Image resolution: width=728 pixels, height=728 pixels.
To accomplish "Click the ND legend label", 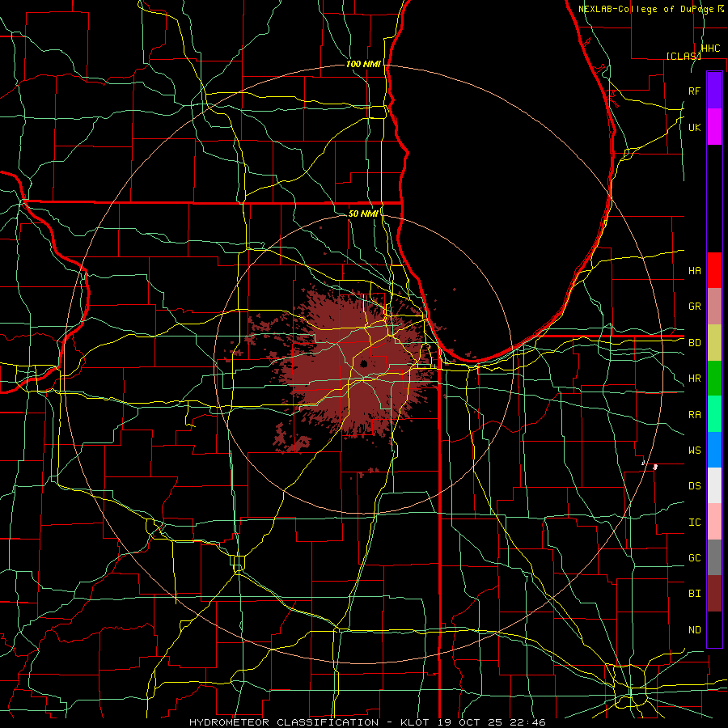I will pos(694,630).
